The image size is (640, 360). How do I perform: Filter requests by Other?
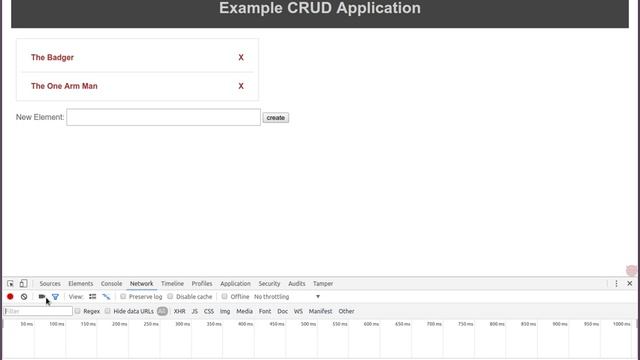coord(346,311)
